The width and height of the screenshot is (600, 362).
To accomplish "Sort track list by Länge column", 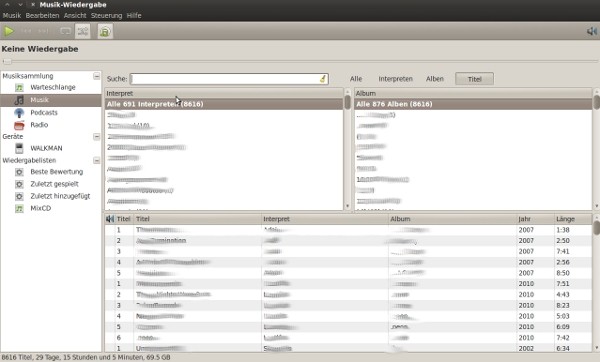I will (x=572, y=219).
